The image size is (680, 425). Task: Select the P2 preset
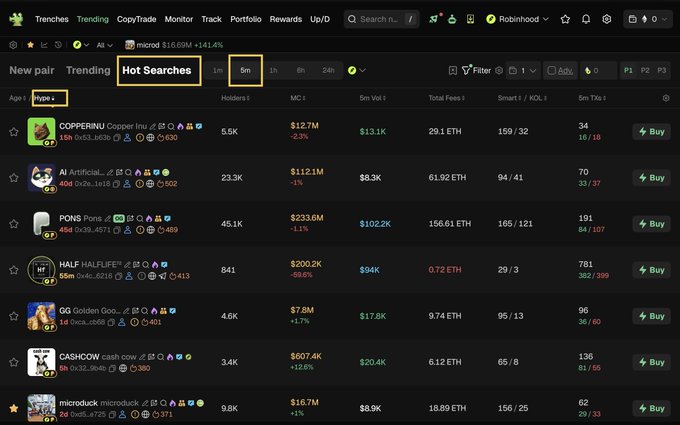click(x=645, y=70)
